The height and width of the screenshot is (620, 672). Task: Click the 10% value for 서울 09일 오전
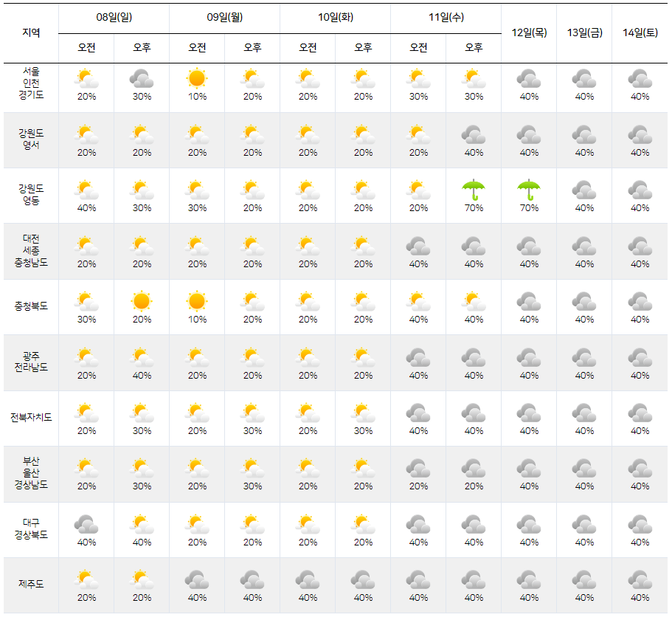(197, 97)
